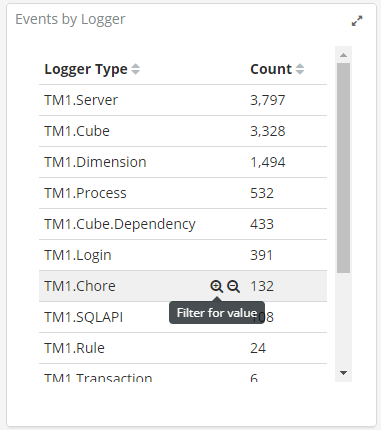Click the TM1.Login logger entry
Viewport: 381px width, 430px height.
[x=78, y=255]
